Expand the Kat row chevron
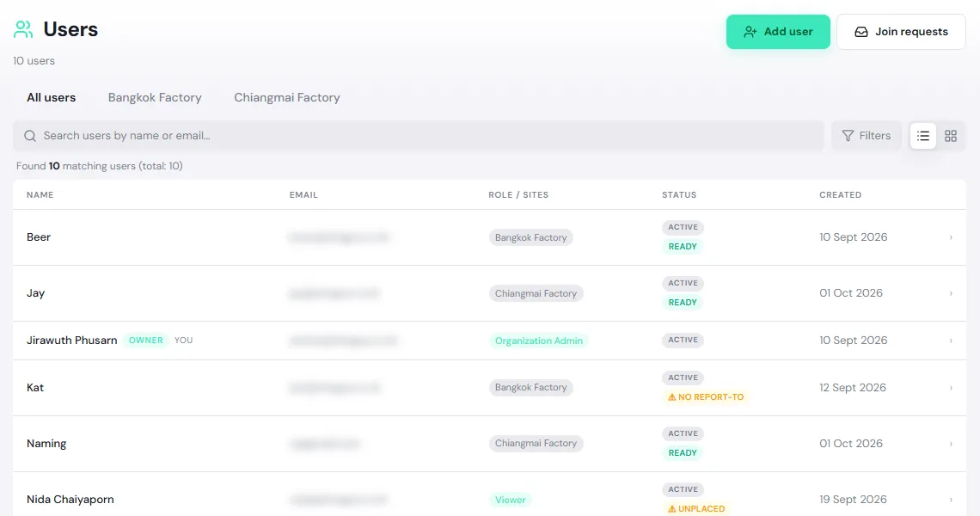Image resolution: width=980 pixels, height=516 pixels. [x=951, y=388]
